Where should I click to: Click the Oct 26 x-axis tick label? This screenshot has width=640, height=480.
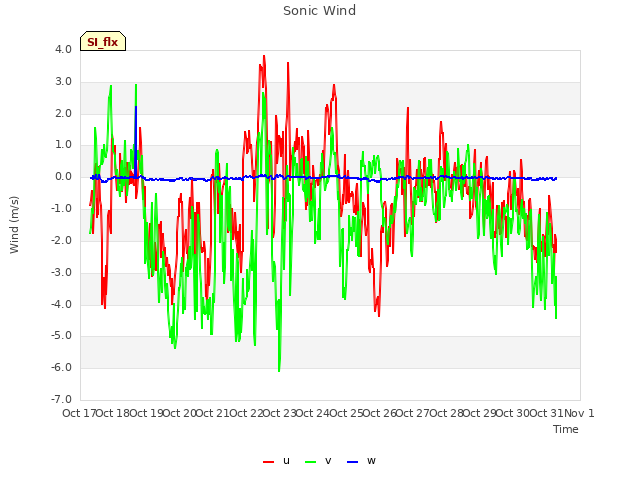point(380,413)
